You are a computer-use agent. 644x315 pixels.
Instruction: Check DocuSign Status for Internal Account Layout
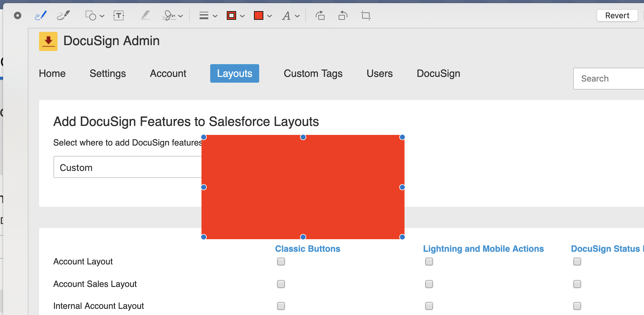pyautogui.click(x=577, y=306)
